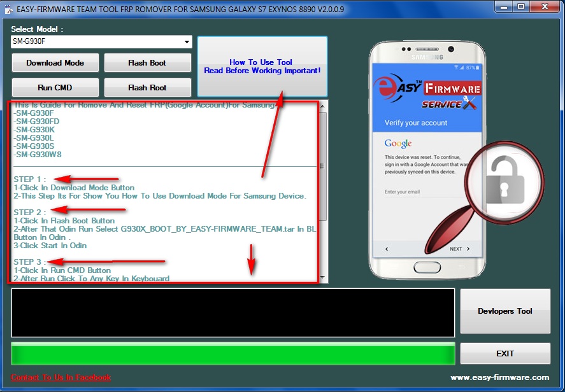Click '1-Click In Flash Boot Button' line

click(64, 221)
